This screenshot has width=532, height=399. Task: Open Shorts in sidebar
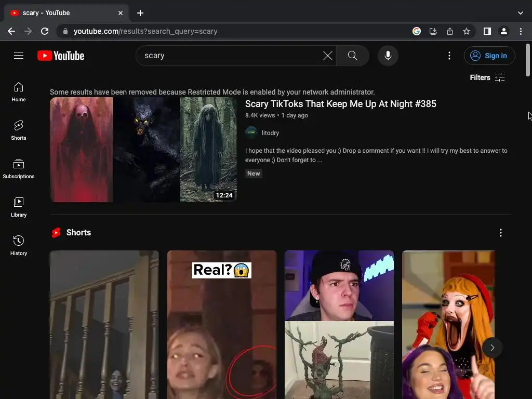pyautogui.click(x=19, y=130)
